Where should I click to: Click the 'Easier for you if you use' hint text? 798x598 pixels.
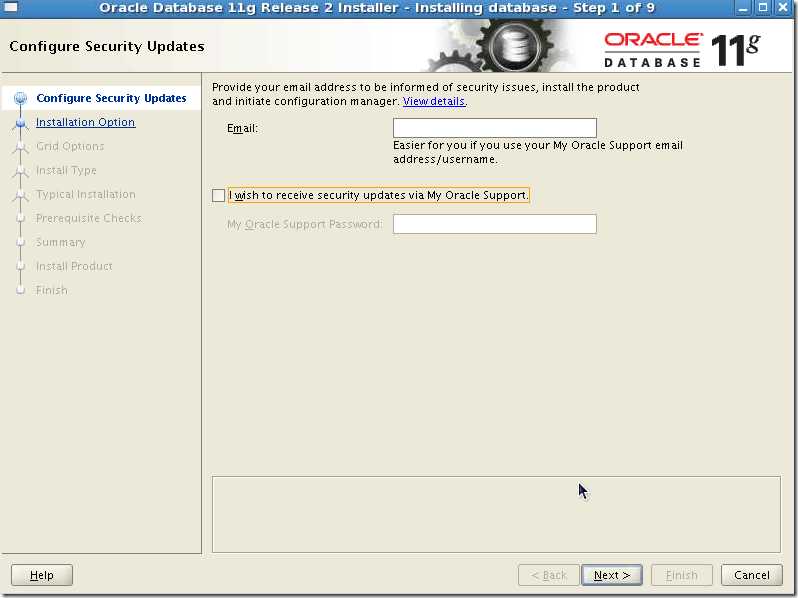pos(537,152)
